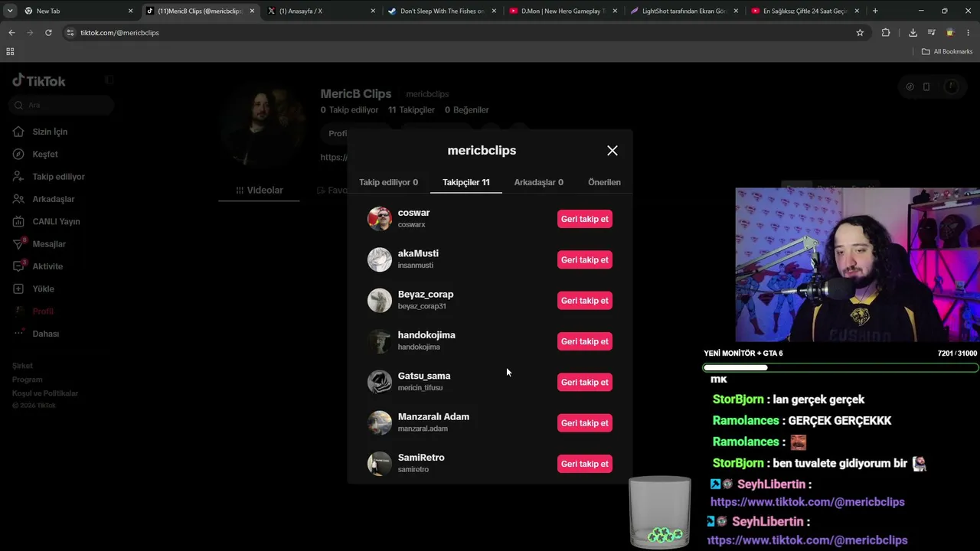980x551 pixels.
Task: Switch to Don't Sleep With The Fishes tab
Action: [x=442, y=11]
